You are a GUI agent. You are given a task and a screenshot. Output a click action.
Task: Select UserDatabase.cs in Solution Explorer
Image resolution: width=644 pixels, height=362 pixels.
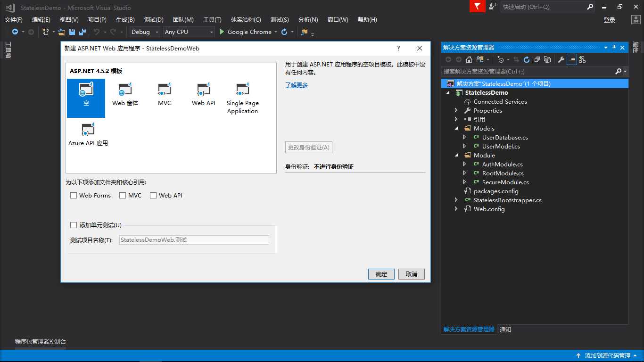click(505, 137)
